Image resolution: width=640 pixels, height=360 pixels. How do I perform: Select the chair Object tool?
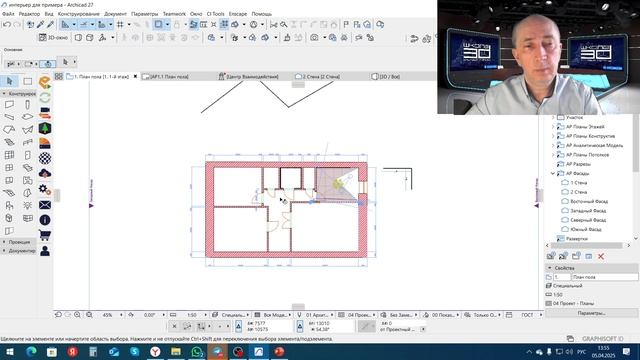coord(9,206)
